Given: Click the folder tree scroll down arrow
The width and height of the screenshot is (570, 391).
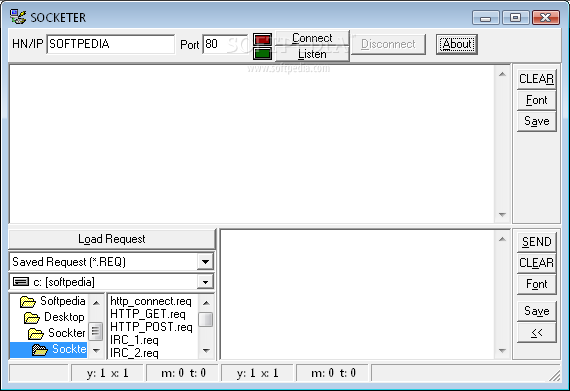Looking at the screenshot, I should click(96, 351).
